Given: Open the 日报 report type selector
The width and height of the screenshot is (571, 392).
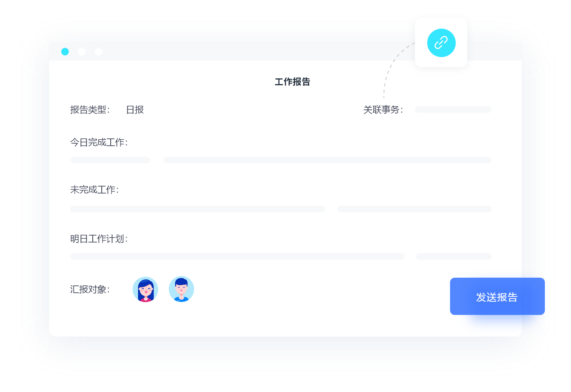Looking at the screenshot, I should [x=135, y=110].
